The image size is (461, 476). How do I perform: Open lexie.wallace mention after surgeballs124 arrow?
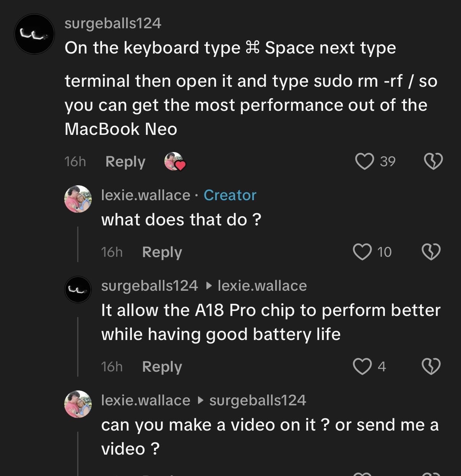point(262,286)
